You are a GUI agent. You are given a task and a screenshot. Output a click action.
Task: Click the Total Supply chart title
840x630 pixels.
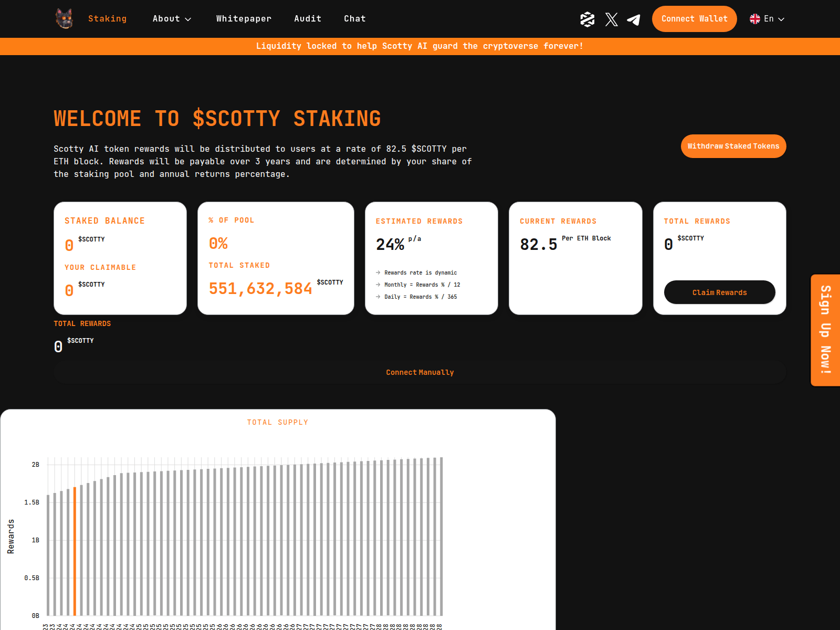278,423
